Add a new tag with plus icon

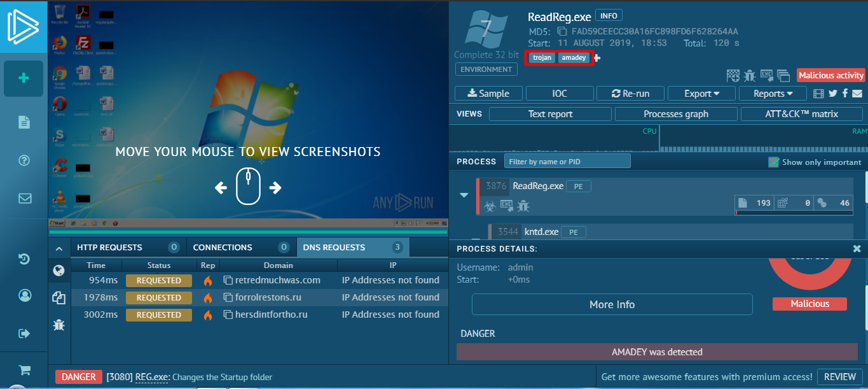pos(596,58)
